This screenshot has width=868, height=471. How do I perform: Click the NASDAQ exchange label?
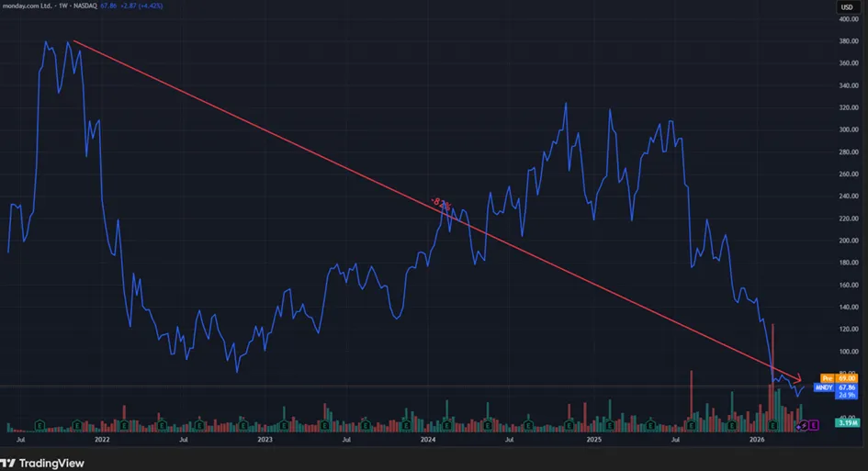pos(85,6)
